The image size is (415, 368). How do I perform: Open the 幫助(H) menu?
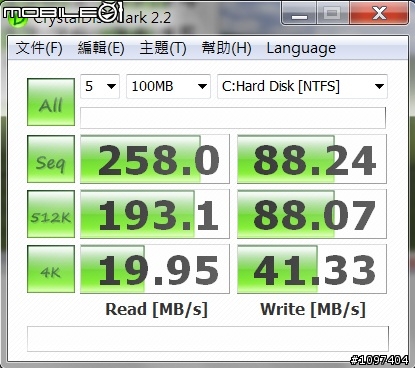226,48
